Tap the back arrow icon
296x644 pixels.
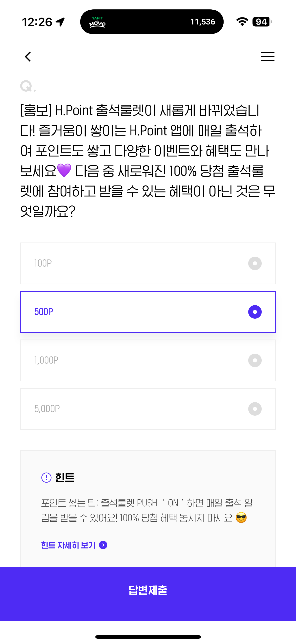pyautogui.click(x=28, y=57)
